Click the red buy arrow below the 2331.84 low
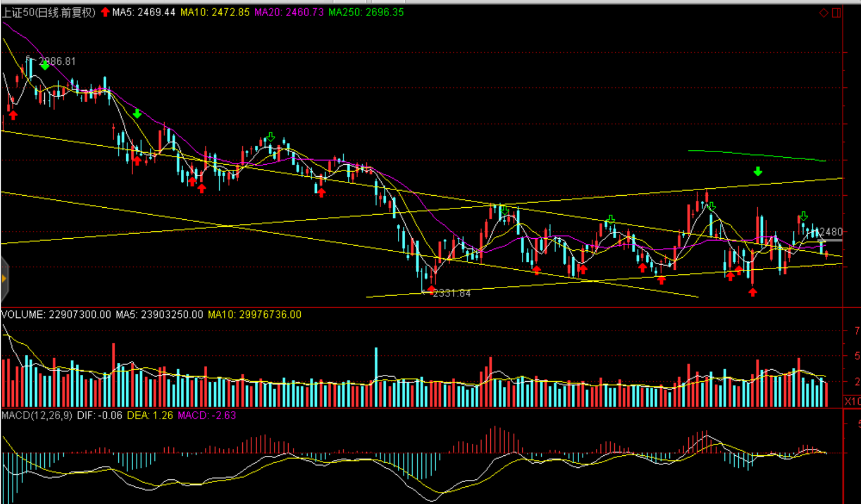The width and height of the screenshot is (861, 504). [432, 290]
